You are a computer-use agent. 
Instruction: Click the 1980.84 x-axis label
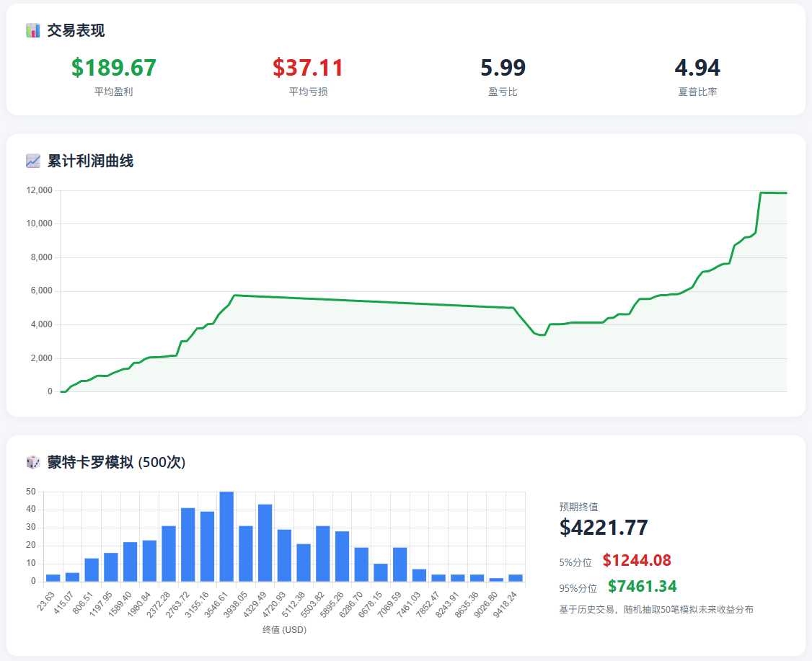pos(140,603)
